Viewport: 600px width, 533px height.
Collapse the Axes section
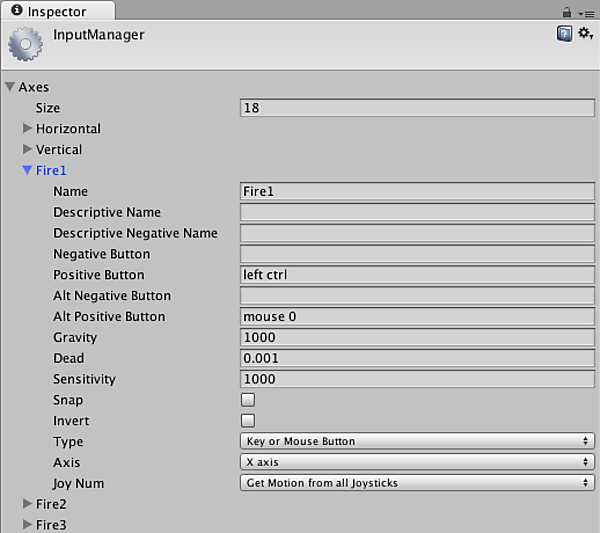11,87
